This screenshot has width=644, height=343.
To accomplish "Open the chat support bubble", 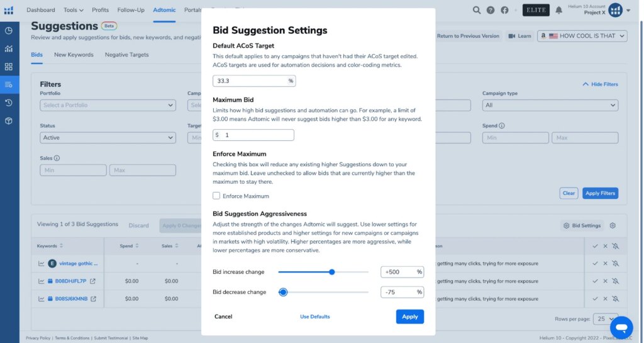I will click(621, 327).
